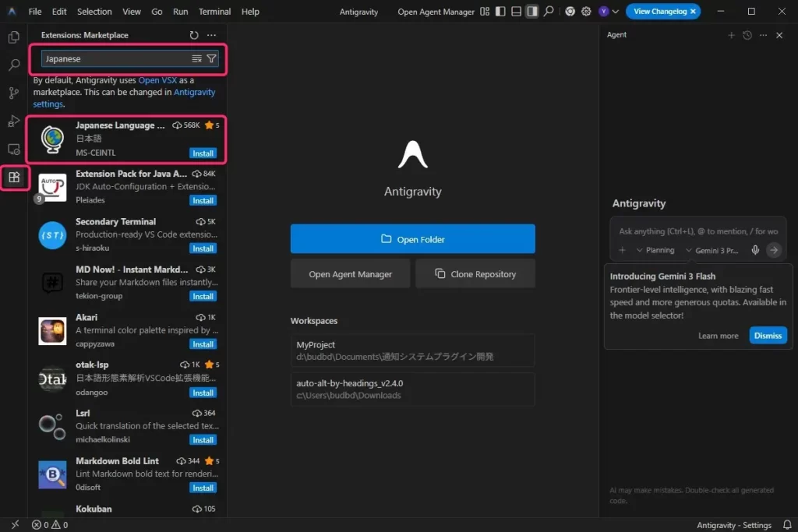Expand the Planning mode dropdown
This screenshot has width=798, height=532.
(655, 250)
